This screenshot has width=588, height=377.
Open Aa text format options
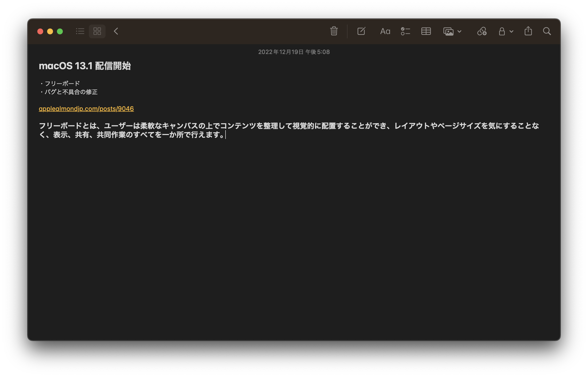point(385,31)
